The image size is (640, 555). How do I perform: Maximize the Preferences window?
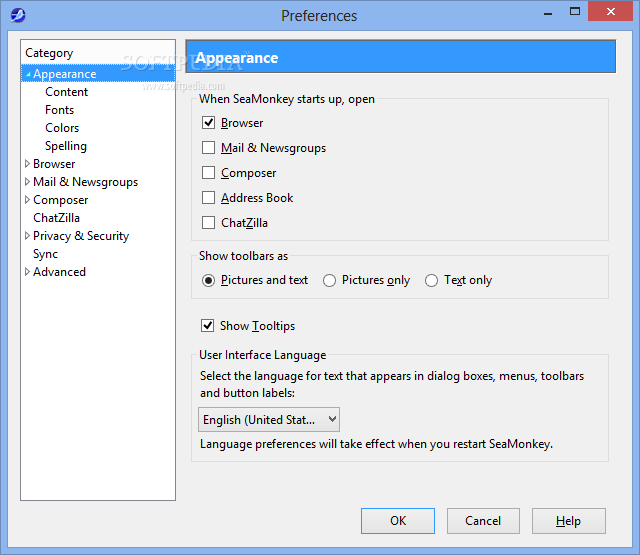coord(575,11)
